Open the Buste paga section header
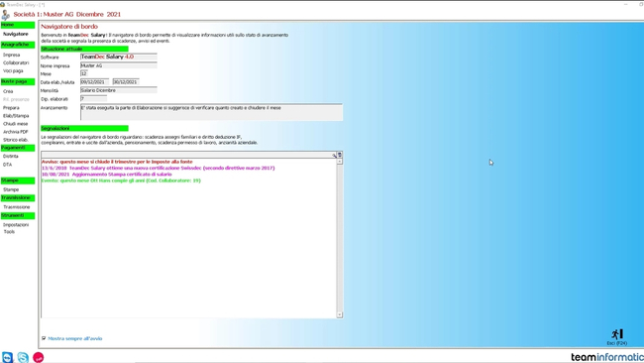 (18, 81)
